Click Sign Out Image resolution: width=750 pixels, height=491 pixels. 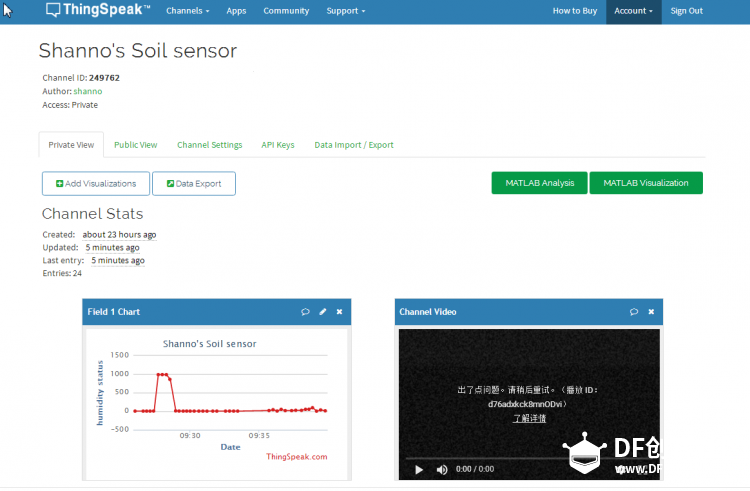pos(686,11)
